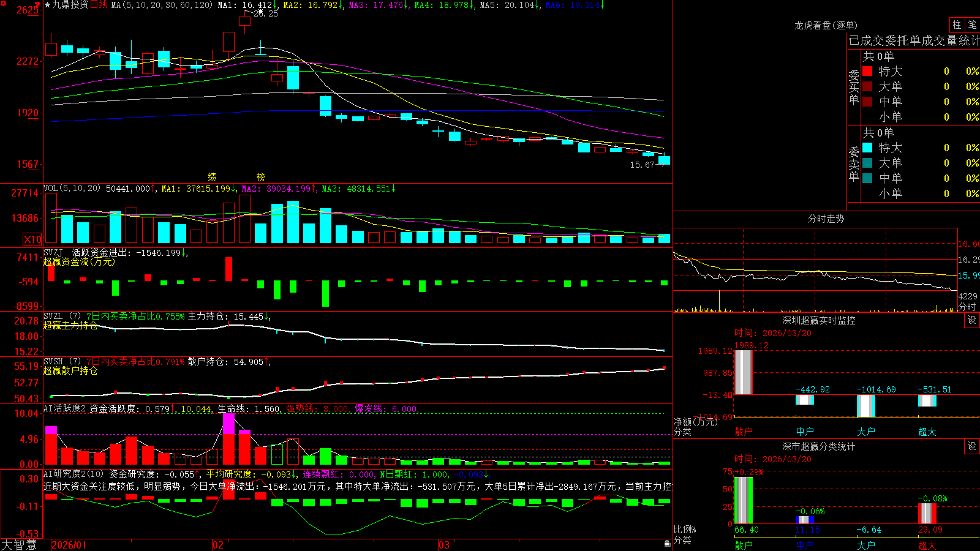Screen dimensions: 980x551
Task: Click the 委买单 vertical section label
Action: point(854,87)
